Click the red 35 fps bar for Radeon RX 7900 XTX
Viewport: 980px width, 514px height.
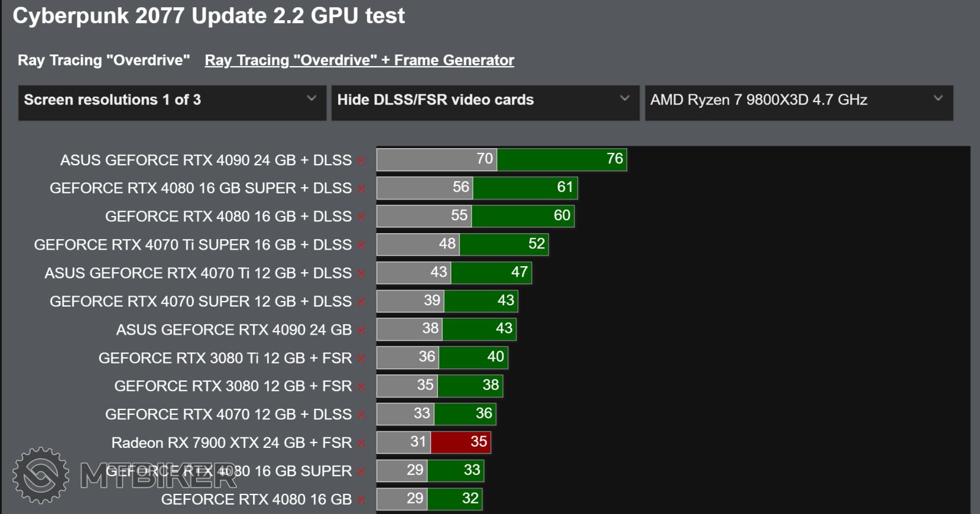click(460, 442)
